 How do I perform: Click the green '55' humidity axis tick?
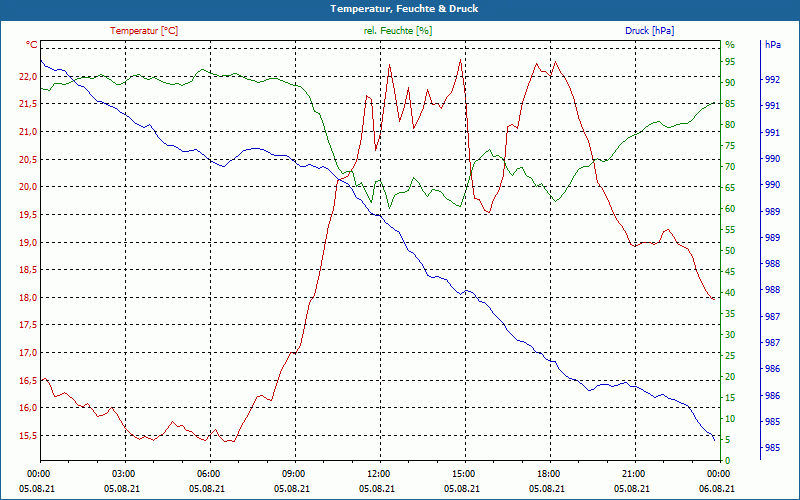coord(731,230)
